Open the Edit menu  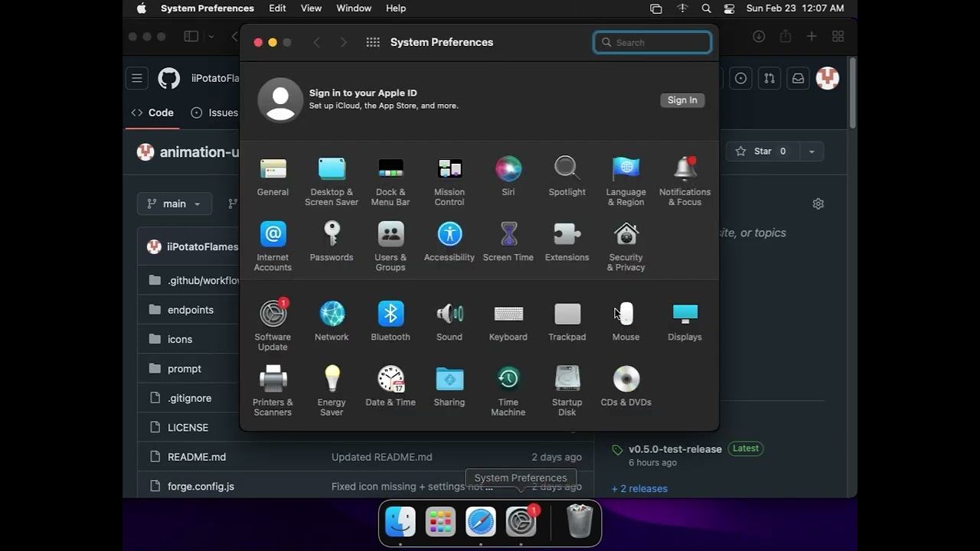pos(277,8)
